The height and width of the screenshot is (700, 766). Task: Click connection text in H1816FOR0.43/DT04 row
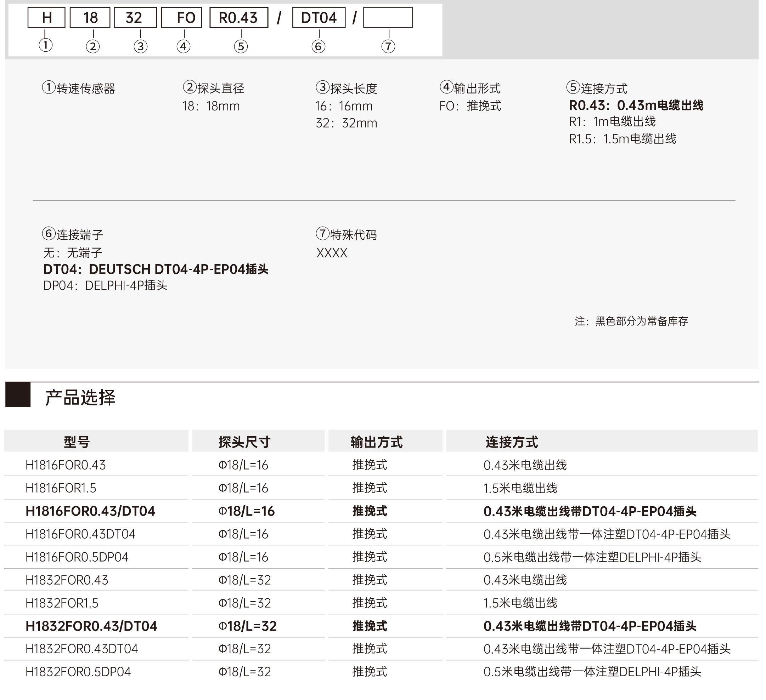[590, 511]
